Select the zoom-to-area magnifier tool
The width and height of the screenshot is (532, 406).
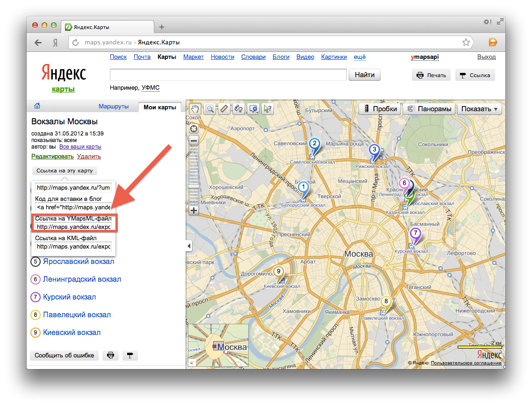point(209,109)
